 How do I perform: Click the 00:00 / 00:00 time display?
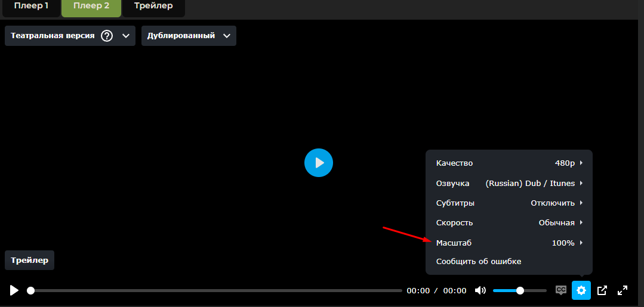tap(436, 290)
